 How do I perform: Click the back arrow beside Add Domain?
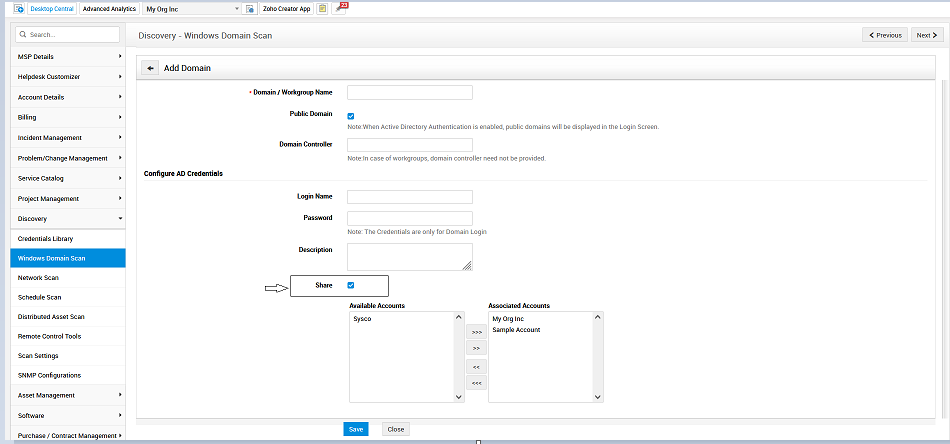pos(150,68)
